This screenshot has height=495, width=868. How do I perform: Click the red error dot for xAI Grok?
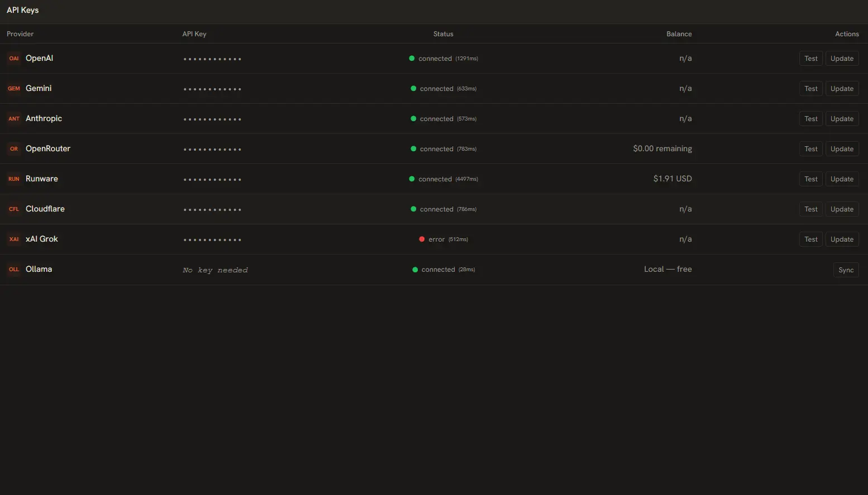pyautogui.click(x=422, y=239)
